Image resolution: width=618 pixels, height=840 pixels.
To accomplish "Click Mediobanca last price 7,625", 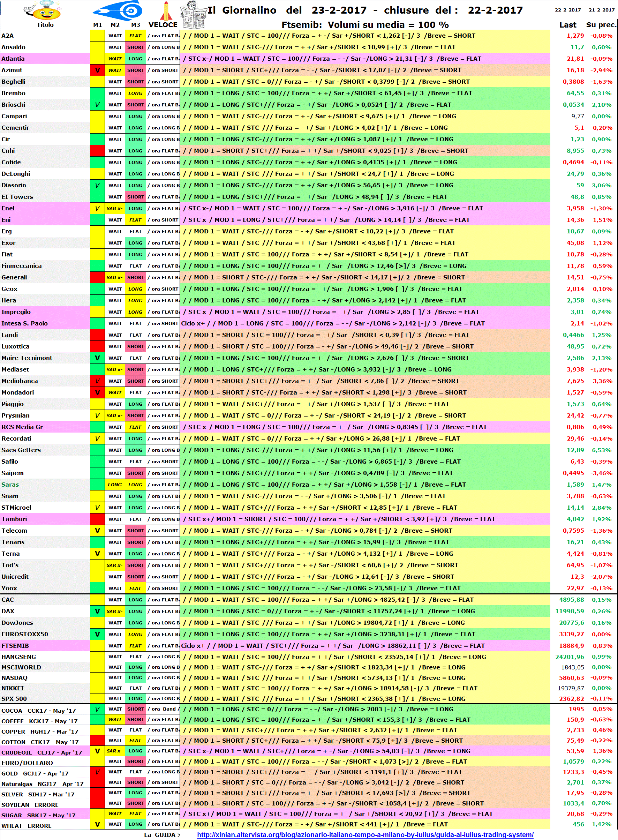I will (575, 381).
